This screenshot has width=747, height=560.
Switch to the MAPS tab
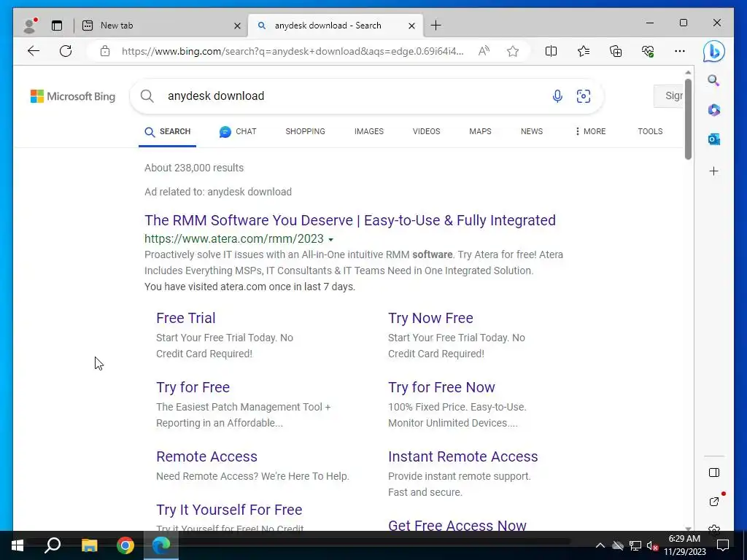tap(480, 131)
